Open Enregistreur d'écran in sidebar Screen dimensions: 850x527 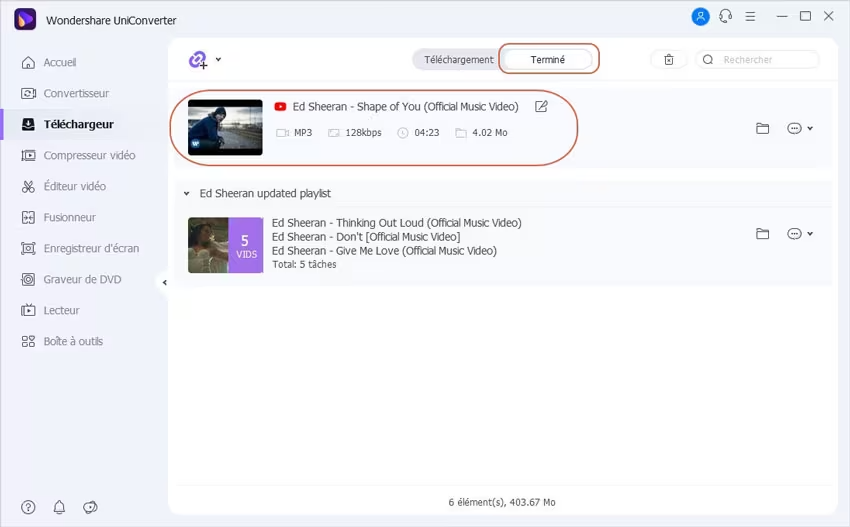80,248
